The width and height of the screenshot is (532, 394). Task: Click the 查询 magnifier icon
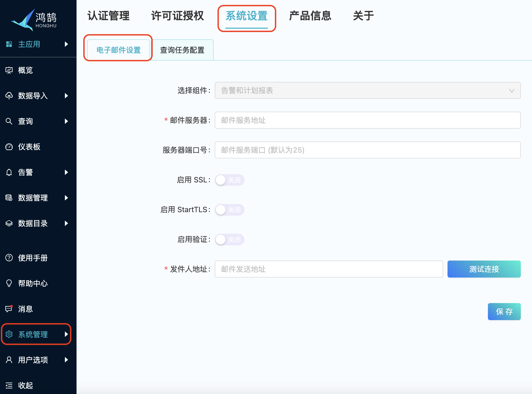tap(9, 121)
